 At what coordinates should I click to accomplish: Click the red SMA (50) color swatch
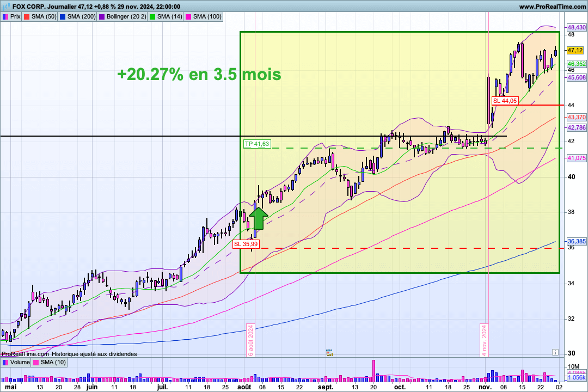point(27,16)
